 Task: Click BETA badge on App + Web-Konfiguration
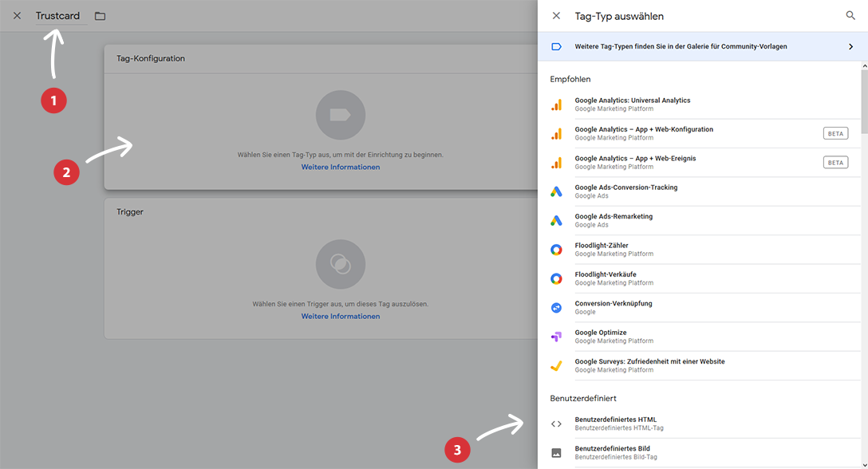[835, 133]
